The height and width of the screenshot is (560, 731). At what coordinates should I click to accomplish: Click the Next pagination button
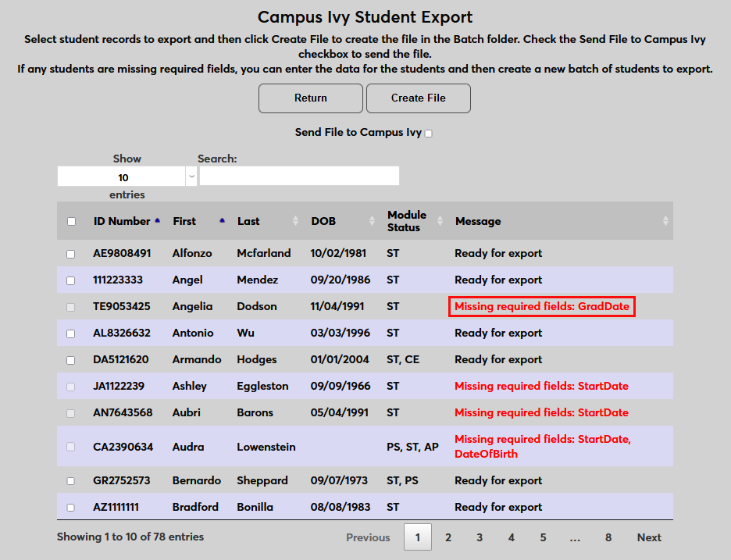[x=649, y=537]
